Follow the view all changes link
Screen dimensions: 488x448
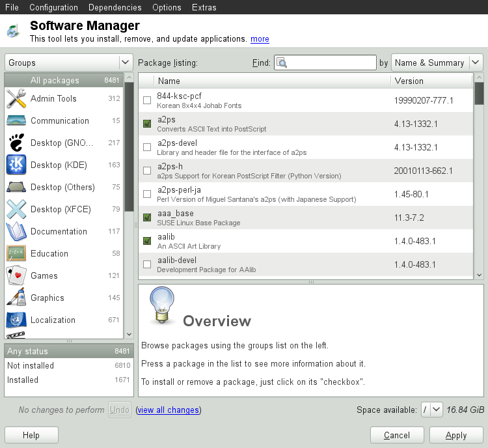[x=169, y=410]
